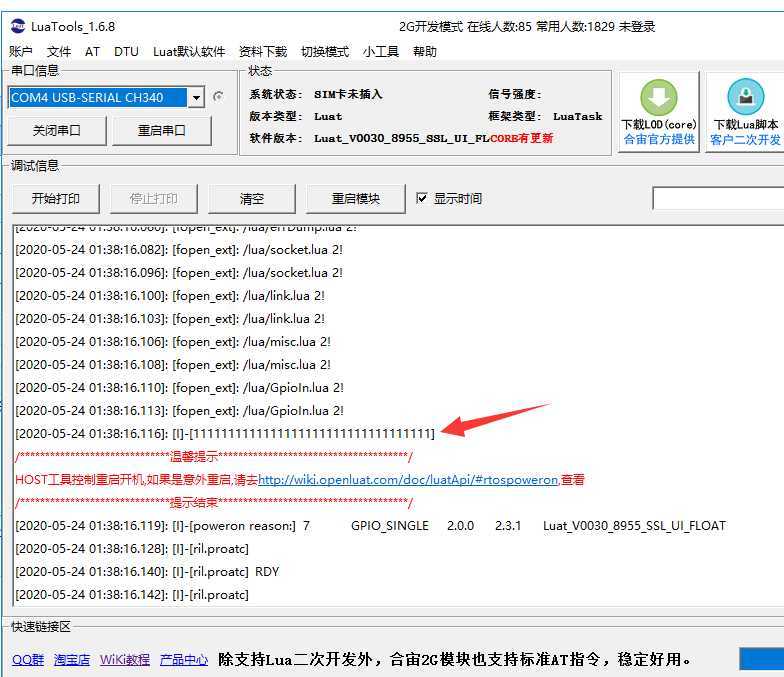Screen dimensions: 784x677
Task: Click the 01:38:16.110 GpioIn.lua log line
Action: (x=180, y=388)
